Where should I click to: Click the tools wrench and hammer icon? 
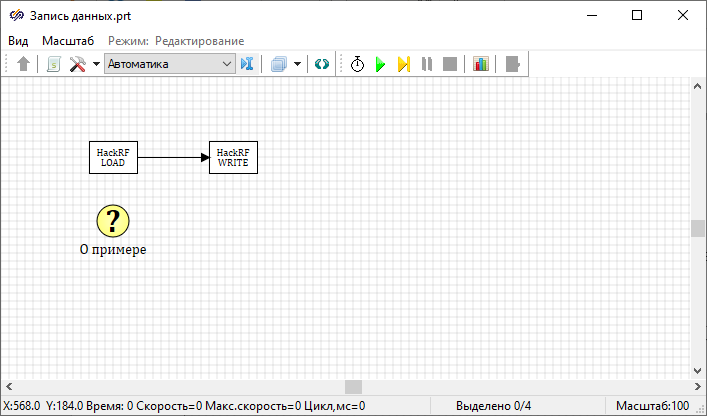pyautogui.click(x=77, y=64)
